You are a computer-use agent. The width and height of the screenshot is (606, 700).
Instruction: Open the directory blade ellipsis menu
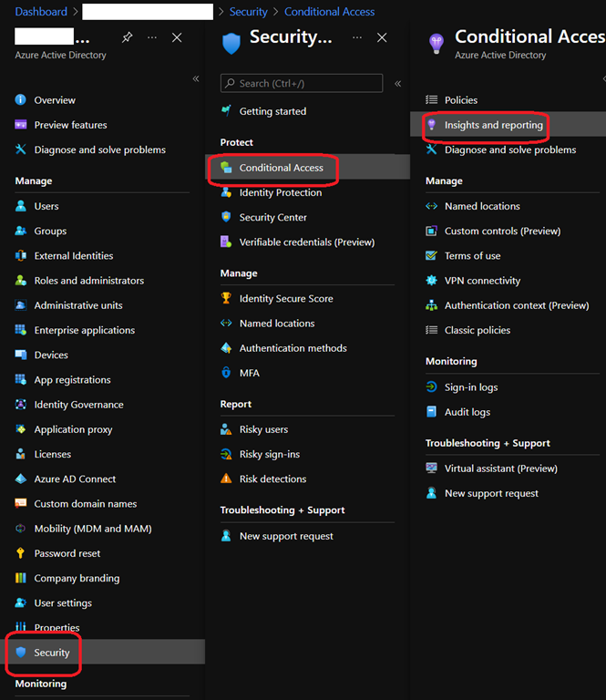pos(152,37)
